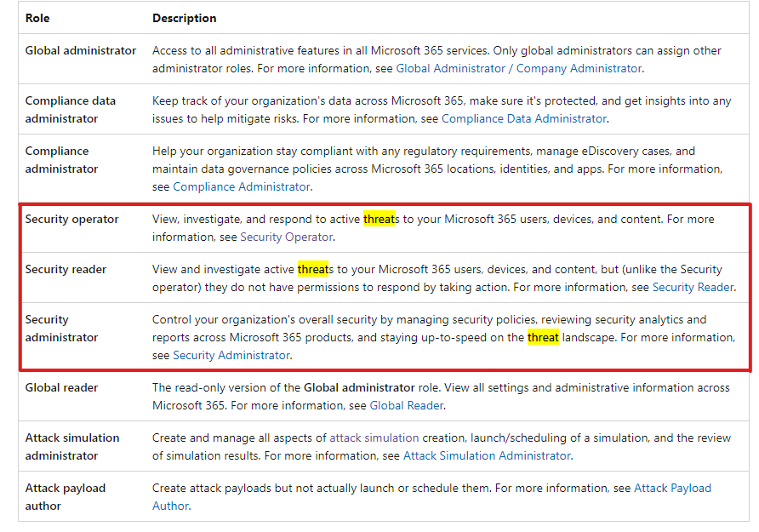This screenshot has width=759, height=532.
Task: Click the highlighted threats word in Security reader row
Action: click(314, 269)
